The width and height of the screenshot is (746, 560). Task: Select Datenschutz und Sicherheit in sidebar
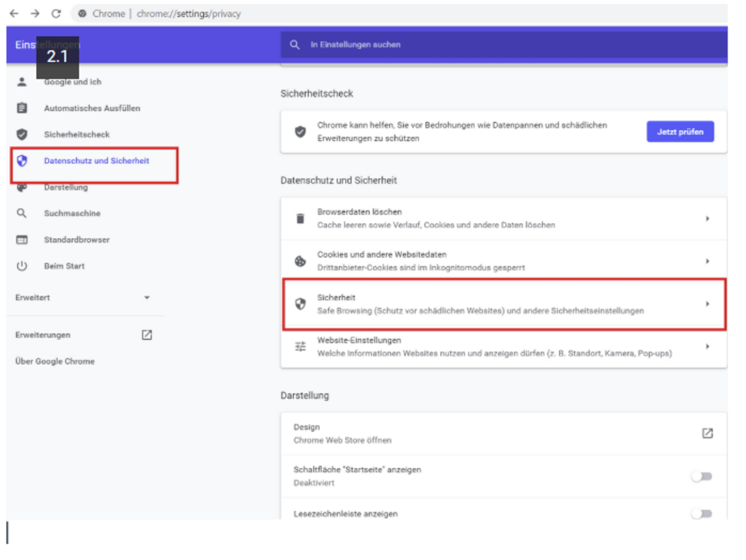pos(96,161)
